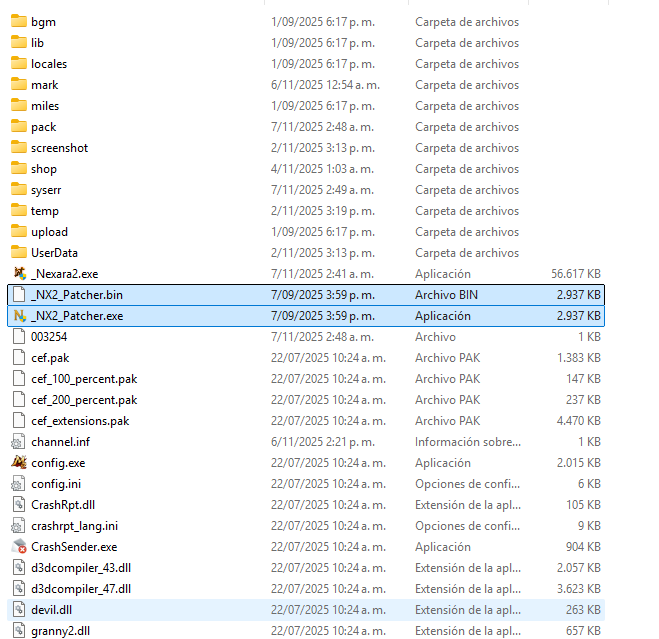Click the CrashSender.exe icon
This screenshot has width=659, height=639.
pos(18,547)
